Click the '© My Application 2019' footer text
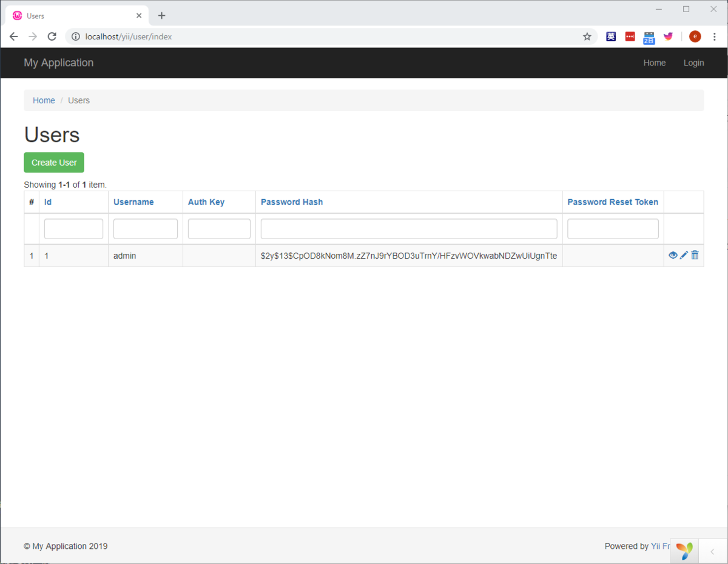Image resolution: width=728 pixels, height=564 pixels. pos(66,546)
